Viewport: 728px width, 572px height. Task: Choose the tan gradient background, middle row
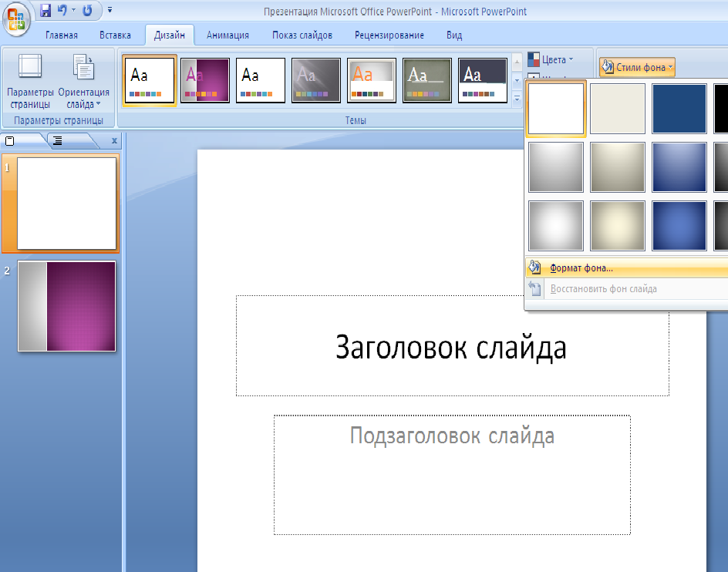click(618, 167)
